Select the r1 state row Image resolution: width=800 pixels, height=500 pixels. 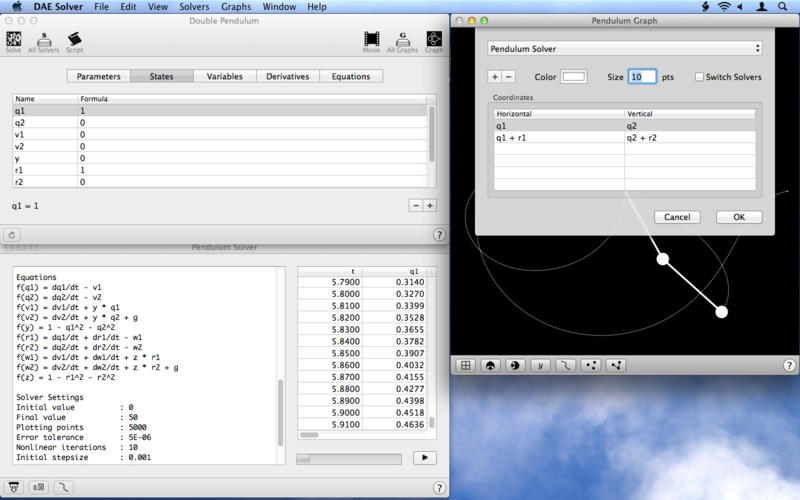[x=219, y=170]
